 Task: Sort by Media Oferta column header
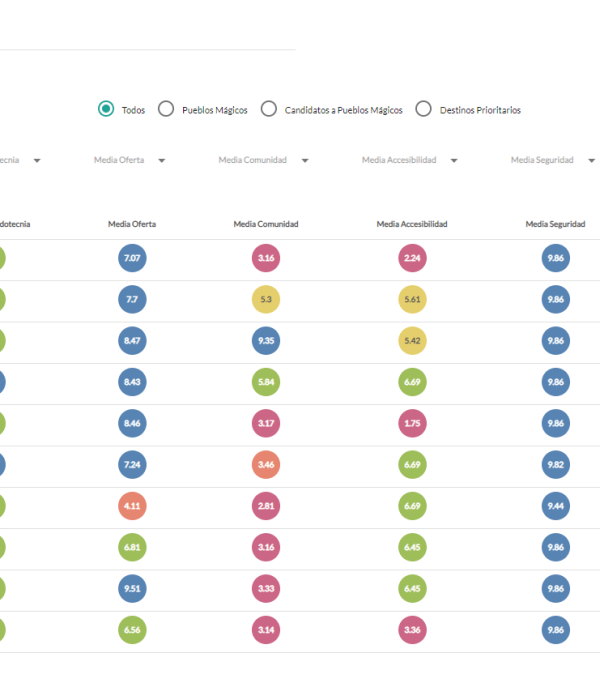coord(132,224)
